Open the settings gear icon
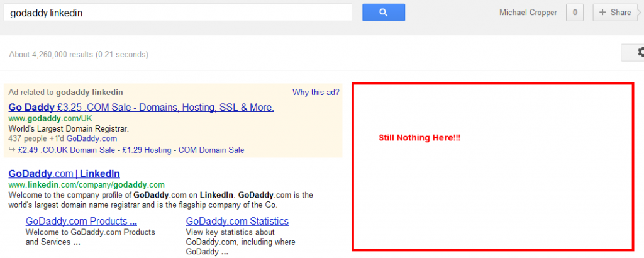644x258 pixels. pos(639,53)
